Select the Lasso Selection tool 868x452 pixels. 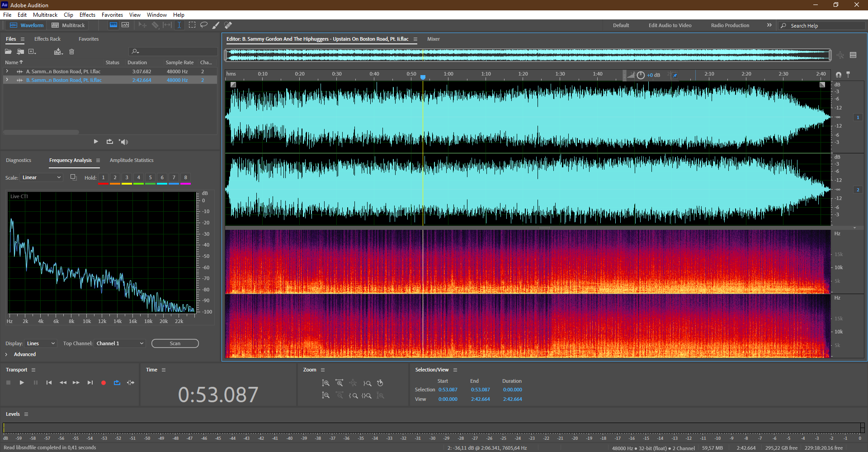tap(204, 25)
